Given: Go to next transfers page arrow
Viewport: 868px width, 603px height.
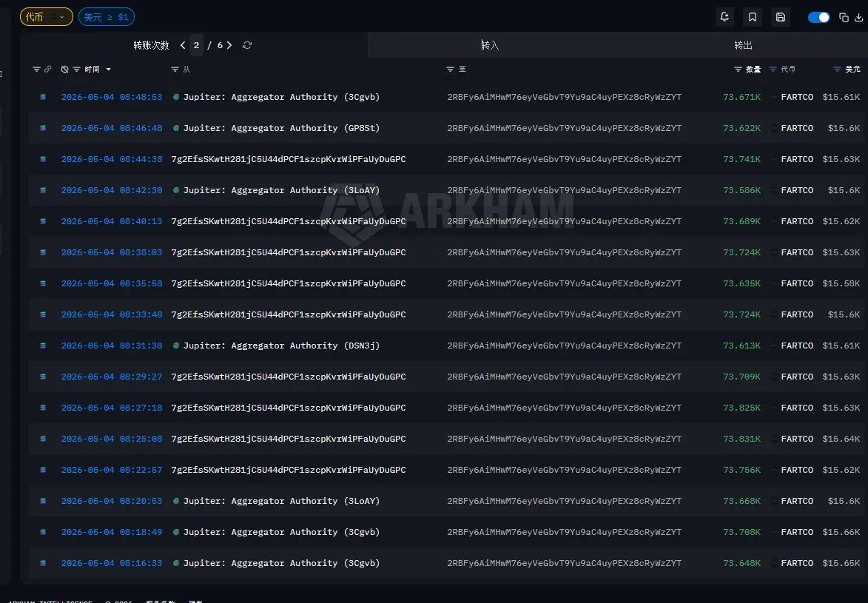Looking at the screenshot, I should pos(229,45).
